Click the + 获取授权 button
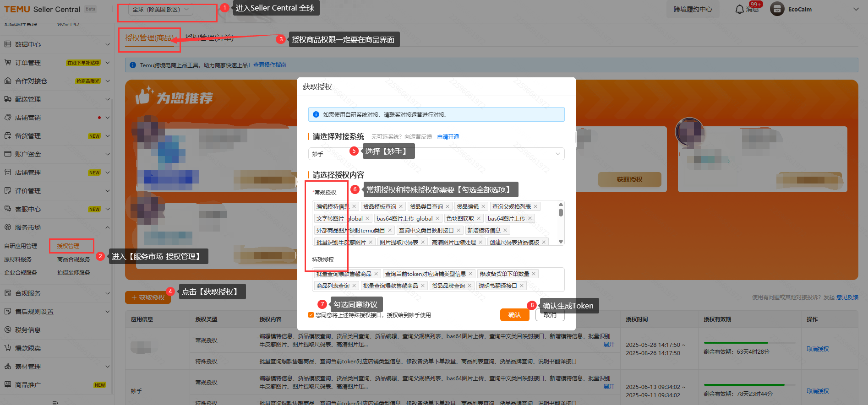The image size is (868, 405). (x=148, y=297)
